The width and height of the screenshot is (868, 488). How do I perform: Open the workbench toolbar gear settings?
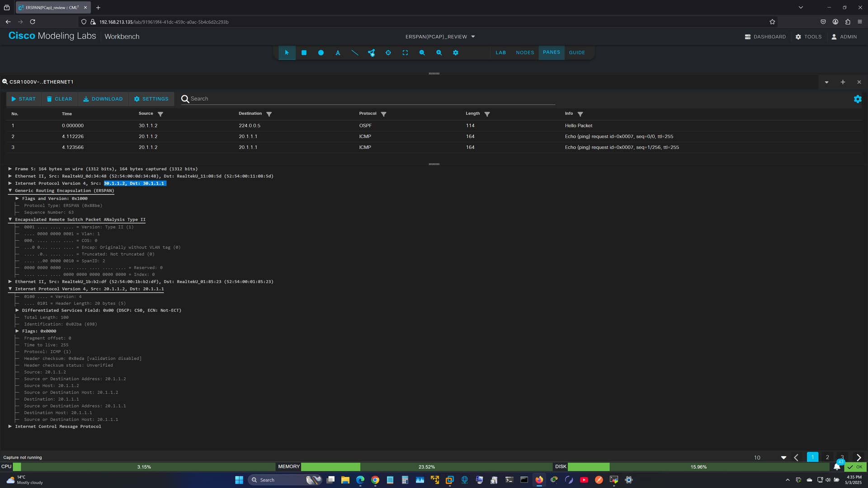[456, 52]
